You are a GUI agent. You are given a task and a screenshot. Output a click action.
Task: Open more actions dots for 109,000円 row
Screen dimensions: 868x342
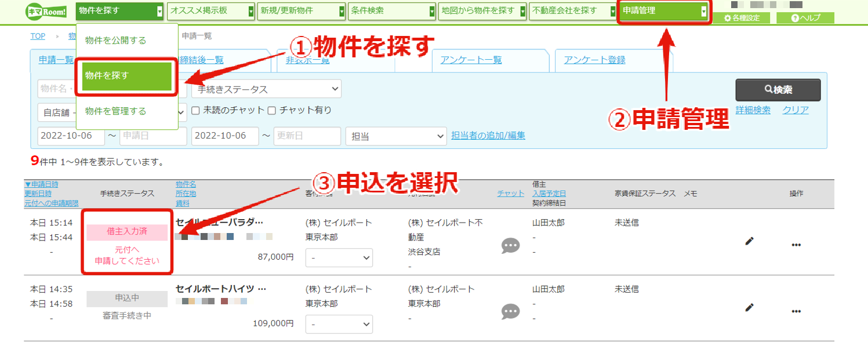pyautogui.click(x=796, y=311)
